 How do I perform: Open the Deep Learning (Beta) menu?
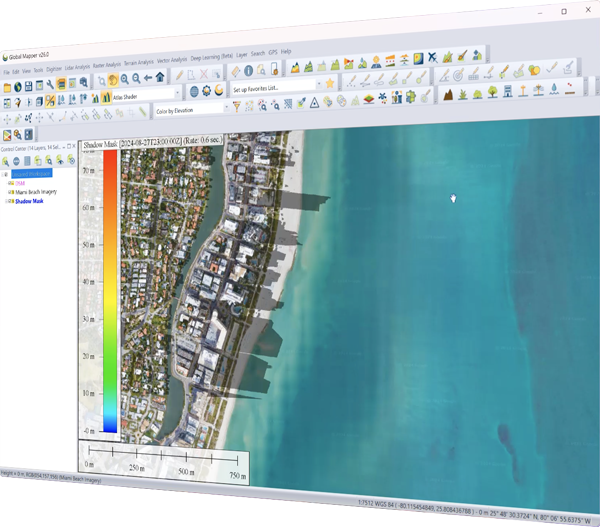[212, 57]
